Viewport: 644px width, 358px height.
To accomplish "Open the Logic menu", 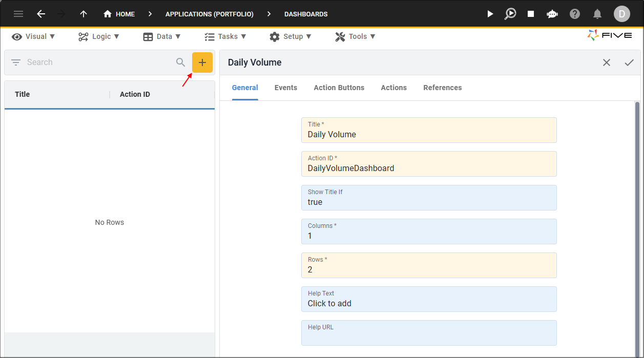I will click(99, 36).
